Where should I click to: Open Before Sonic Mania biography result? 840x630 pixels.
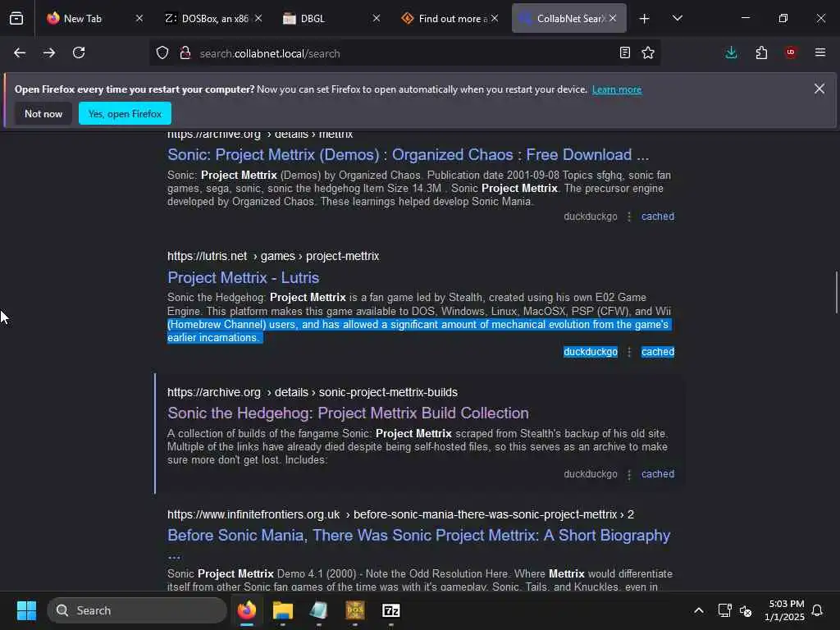418,536
